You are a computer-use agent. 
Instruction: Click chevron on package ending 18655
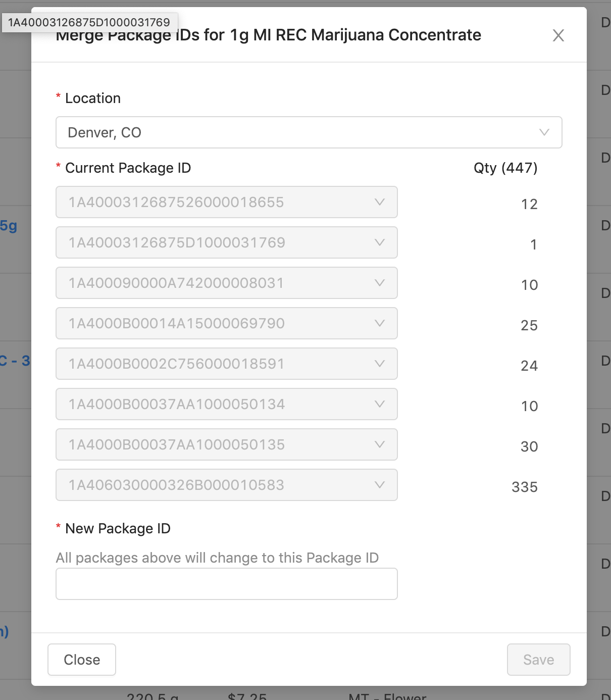(x=380, y=202)
